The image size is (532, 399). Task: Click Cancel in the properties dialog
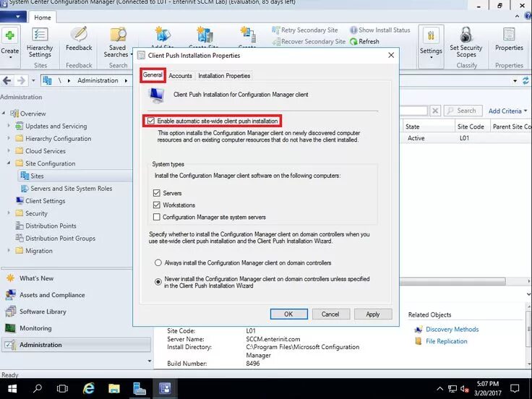330,314
